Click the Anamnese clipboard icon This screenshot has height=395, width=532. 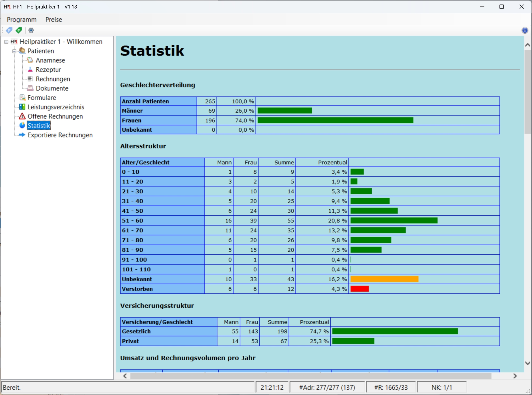pos(30,60)
